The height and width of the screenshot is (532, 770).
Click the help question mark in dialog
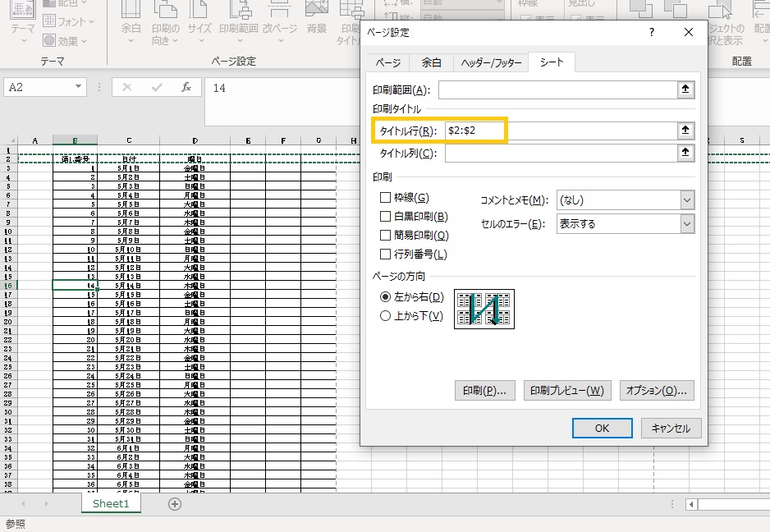pyautogui.click(x=652, y=33)
